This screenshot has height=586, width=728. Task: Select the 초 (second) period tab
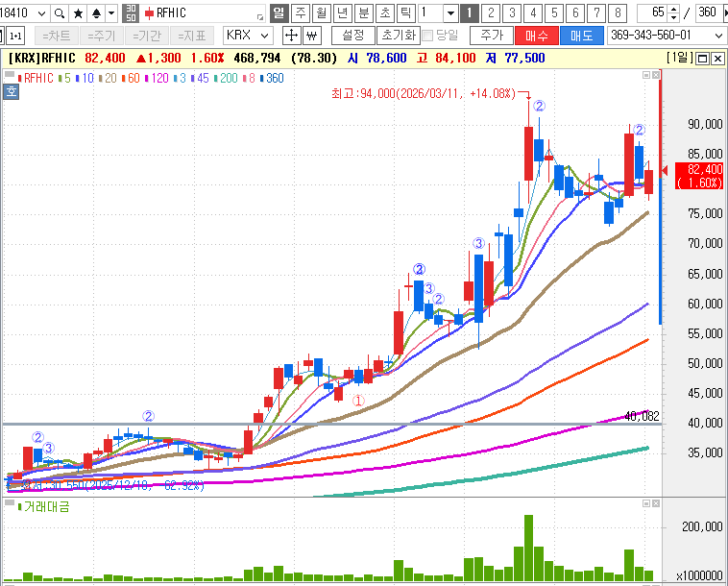tap(384, 13)
